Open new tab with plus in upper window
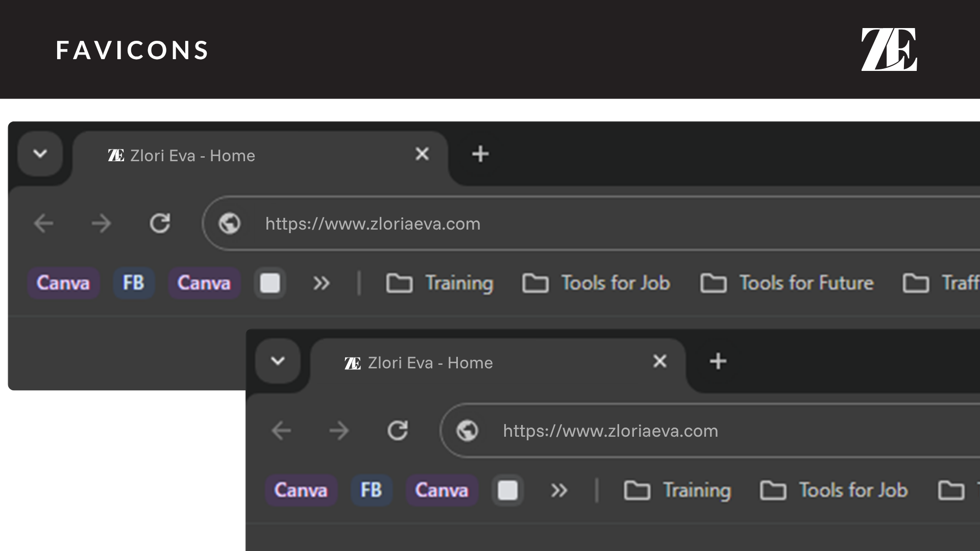This screenshot has height=551, width=980. point(480,154)
